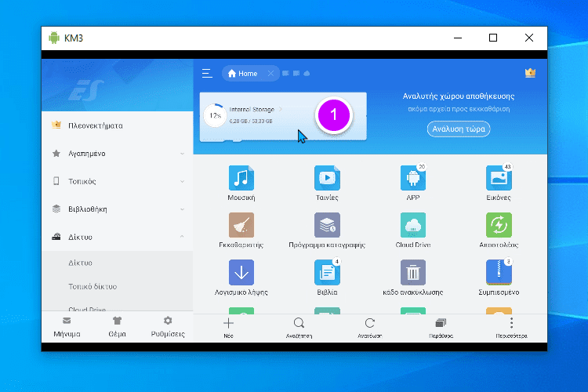Image resolution: width=588 pixels, height=392 pixels.
Task: Open Μήνυμα messages in sidebar footer
Action: 67,327
